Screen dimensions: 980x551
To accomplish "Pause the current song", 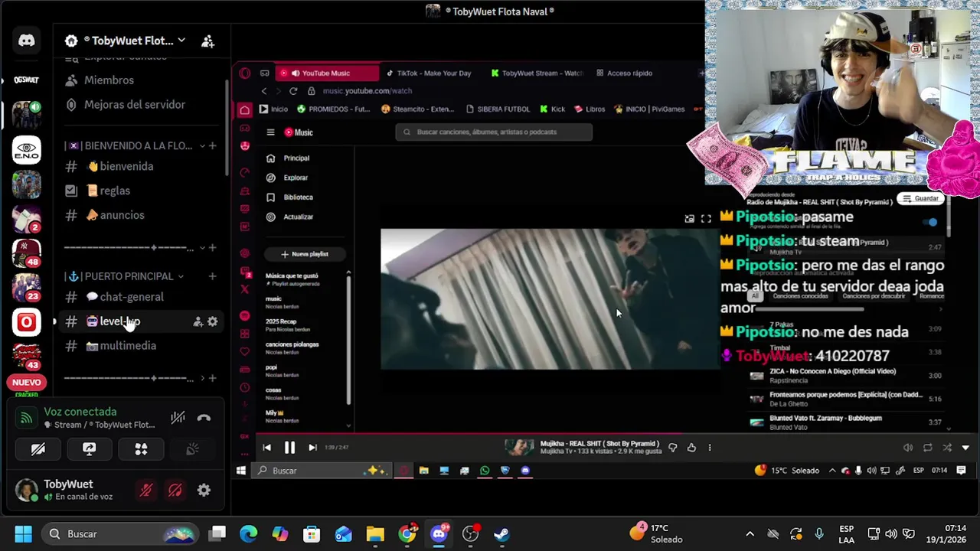I will click(289, 448).
